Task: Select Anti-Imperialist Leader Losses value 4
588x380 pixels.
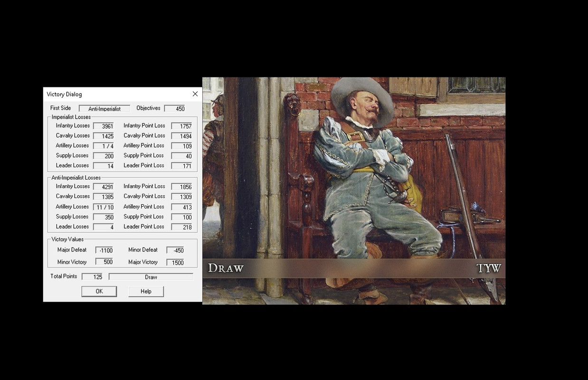Action: click(104, 228)
